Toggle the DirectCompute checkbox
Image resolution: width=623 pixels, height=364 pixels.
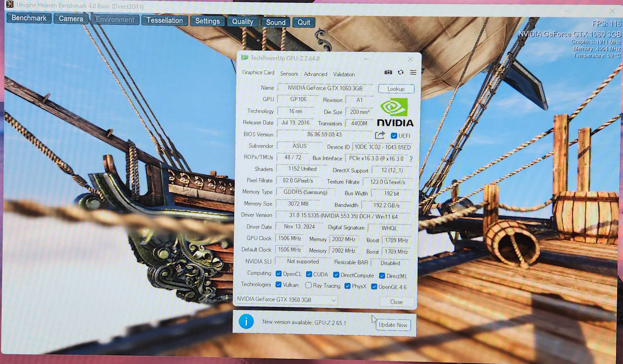click(336, 275)
